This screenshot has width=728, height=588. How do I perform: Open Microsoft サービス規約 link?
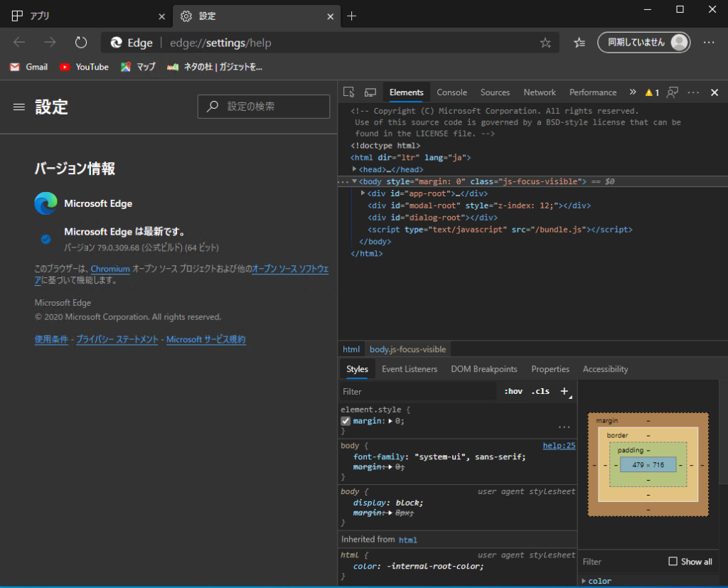[x=205, y=339]
